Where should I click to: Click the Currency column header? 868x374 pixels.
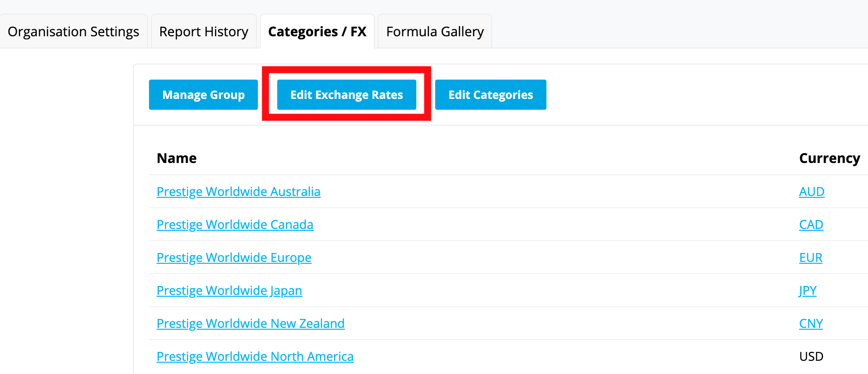pyautogui.click(x=829, y=158)
